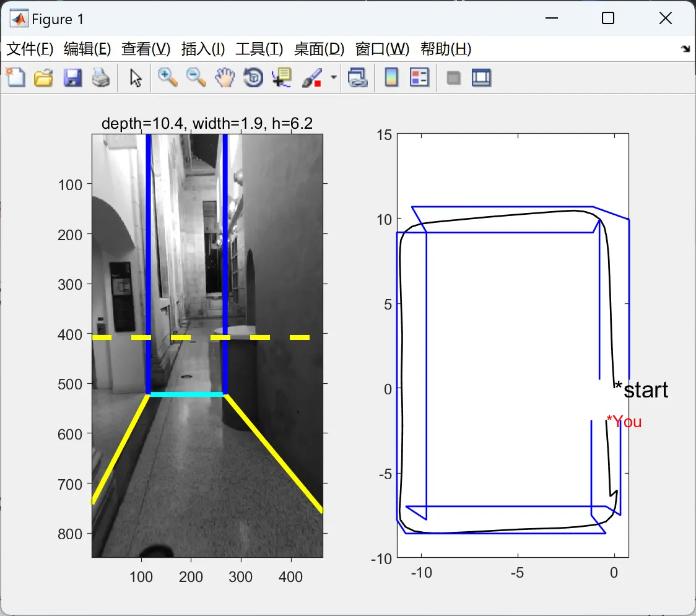The height and width of the screenshot is (616, 696).
Task: Click the New Figure toolbar icon
Action: (x=15, y=78)
